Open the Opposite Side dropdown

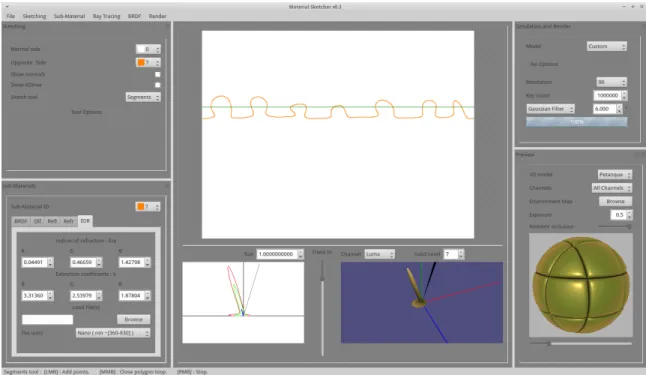click(x=148, y=63)
